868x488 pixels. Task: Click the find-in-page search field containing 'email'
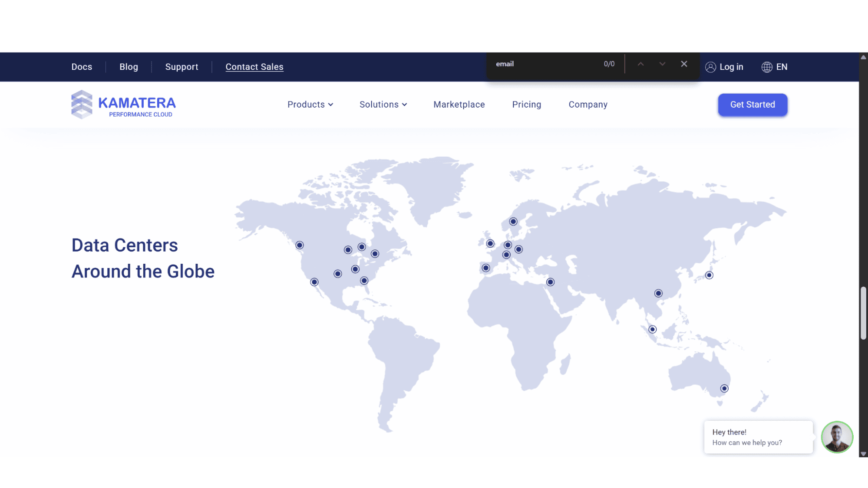click(x=545, y=64)
